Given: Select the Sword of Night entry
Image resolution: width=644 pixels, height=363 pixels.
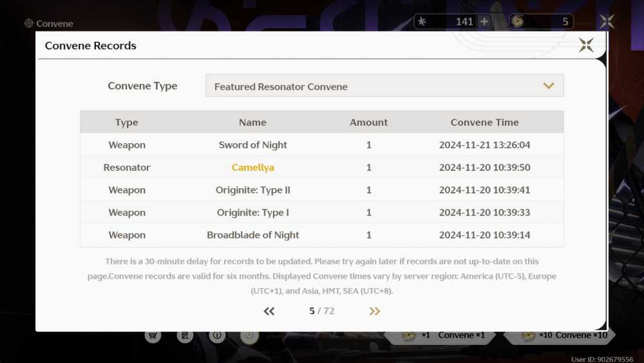Looking at the screenshot, I should (x=252, y=144).
